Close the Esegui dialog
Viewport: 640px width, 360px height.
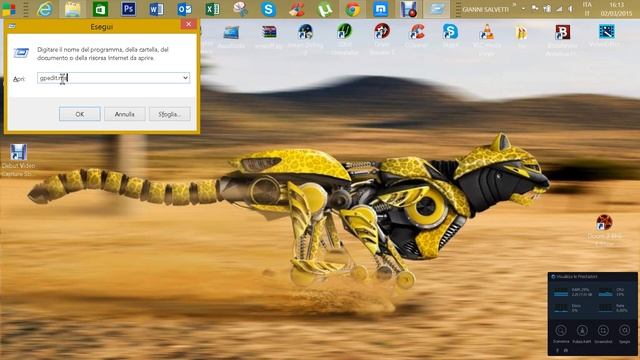188,24
